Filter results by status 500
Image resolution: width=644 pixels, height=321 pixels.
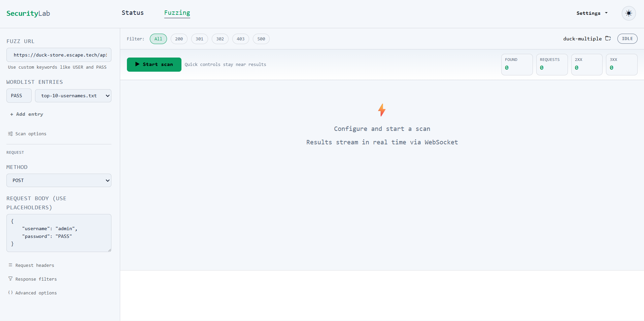pyautogui.click(x=261, y=39)
